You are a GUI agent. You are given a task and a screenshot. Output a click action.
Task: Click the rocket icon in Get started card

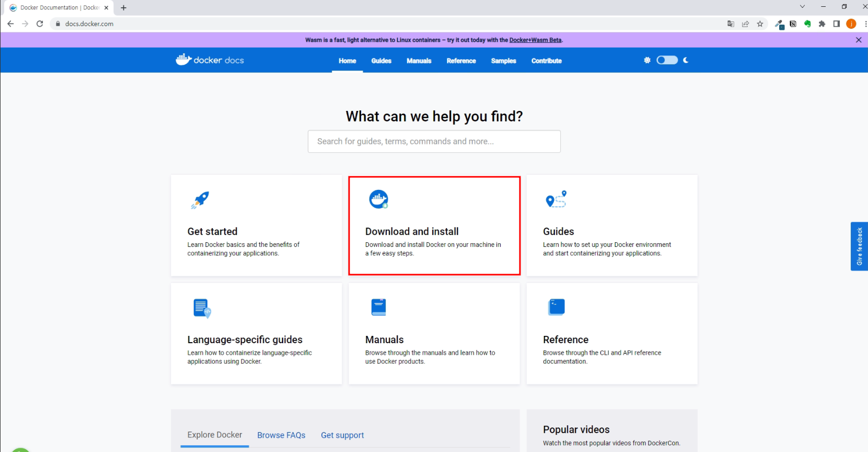(200, 200)
